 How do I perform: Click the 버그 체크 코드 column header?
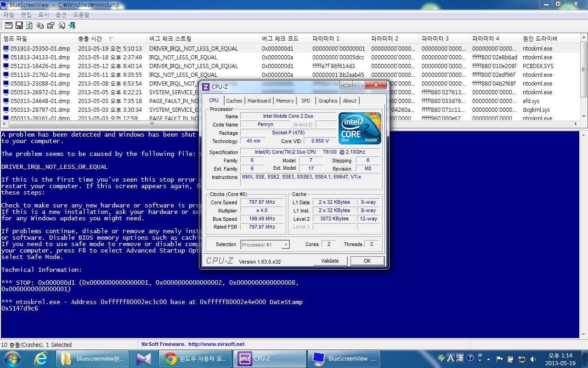point(284,39)
